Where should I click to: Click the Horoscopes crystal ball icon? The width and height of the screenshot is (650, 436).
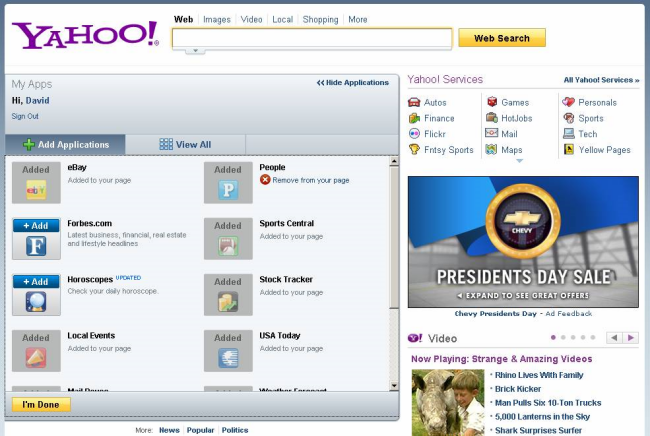point(36,302)
